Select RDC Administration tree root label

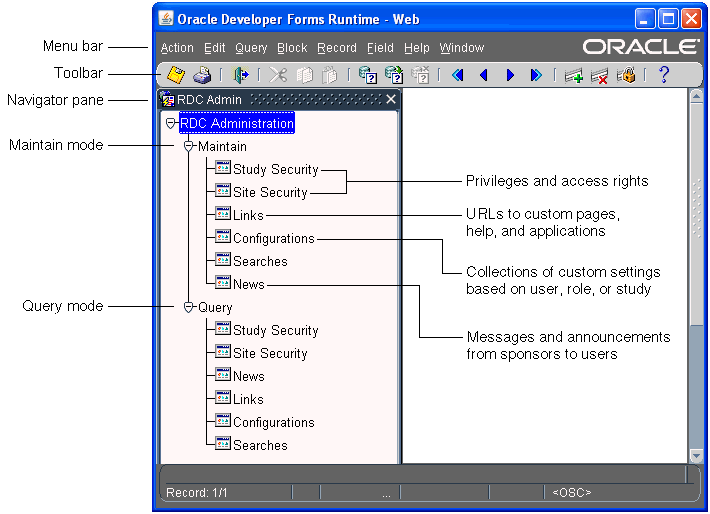tap(237, 123)
